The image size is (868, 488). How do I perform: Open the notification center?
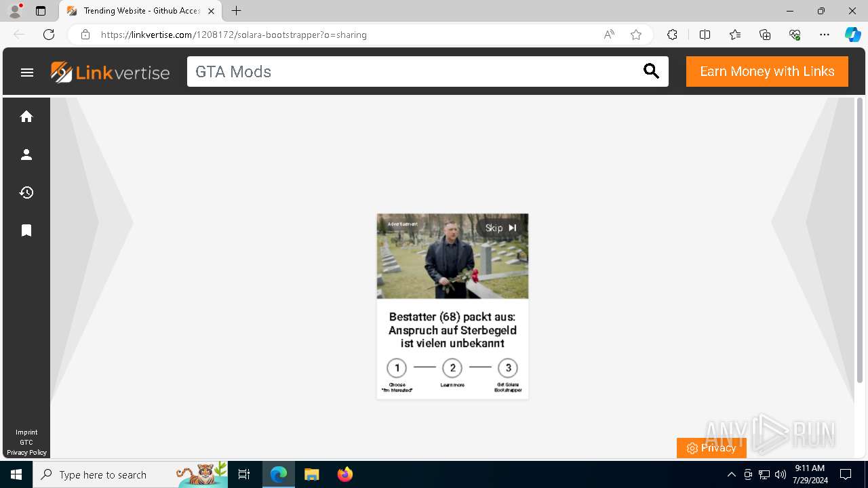(846, 474)
